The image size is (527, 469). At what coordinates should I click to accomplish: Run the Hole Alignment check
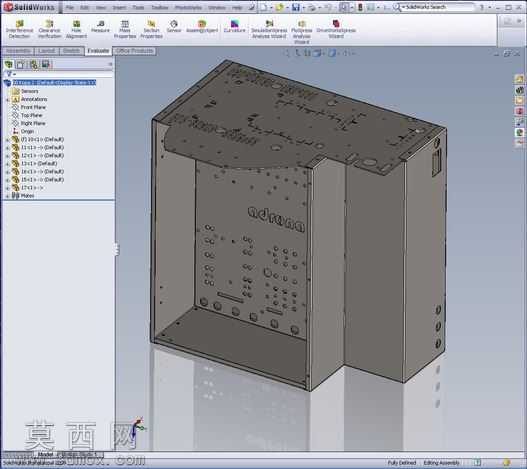[x=76, y=29]
